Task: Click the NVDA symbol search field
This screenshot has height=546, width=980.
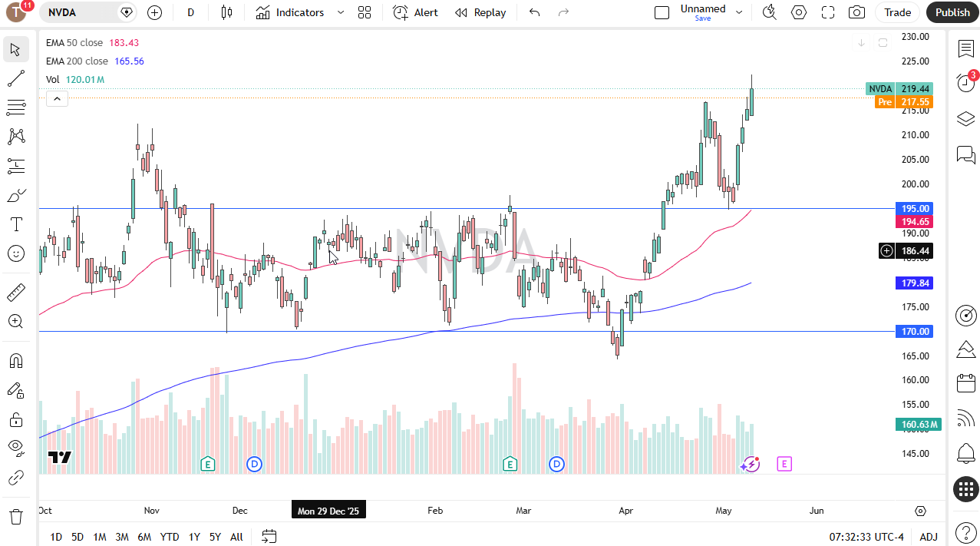Action: click(x=88, y=12)
